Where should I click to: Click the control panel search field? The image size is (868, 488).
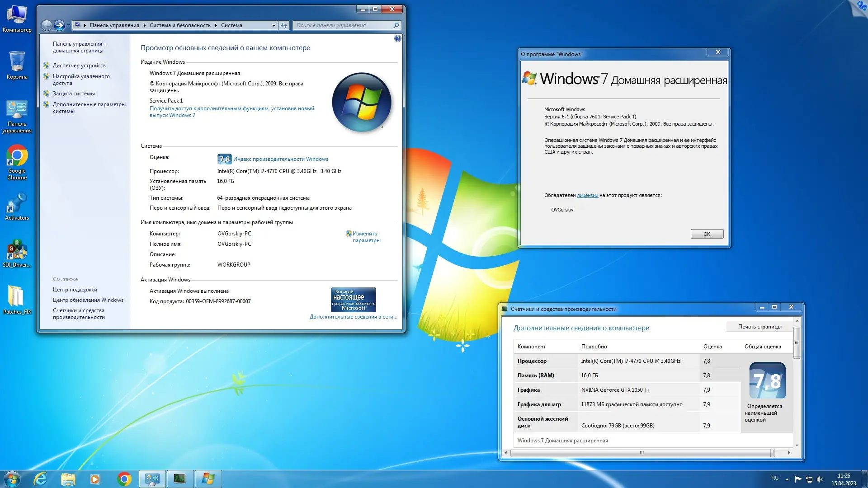pos(344,25)
